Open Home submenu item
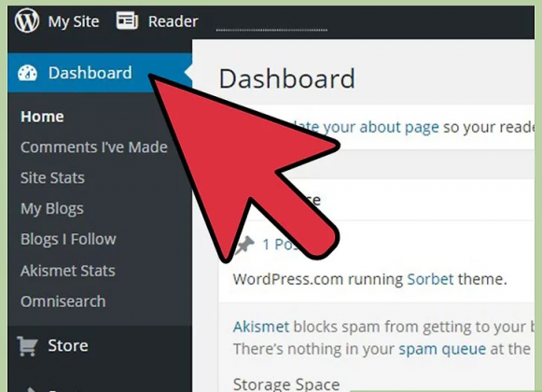The width and height of the screenshot is (542, 392). (x=42, y=117)
